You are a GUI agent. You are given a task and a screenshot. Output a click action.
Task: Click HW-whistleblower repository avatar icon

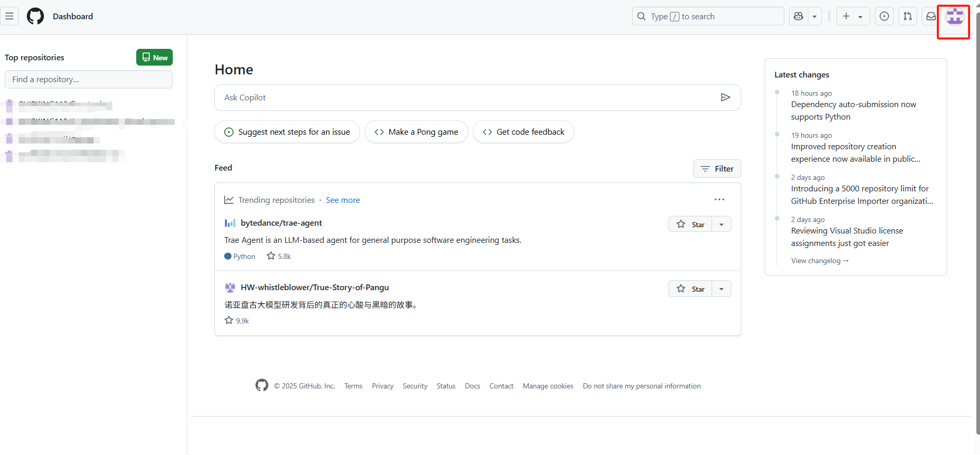click(x=230, y=288)
